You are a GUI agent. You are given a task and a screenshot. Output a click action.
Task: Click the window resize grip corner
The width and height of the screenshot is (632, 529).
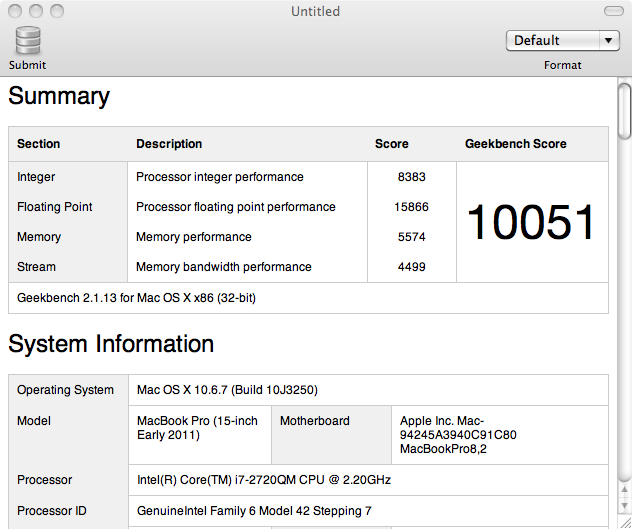624,522
